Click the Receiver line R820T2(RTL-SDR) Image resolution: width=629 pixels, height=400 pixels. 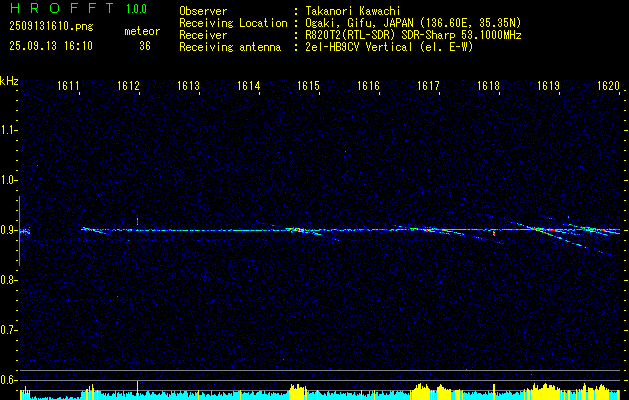click(350, 35)
